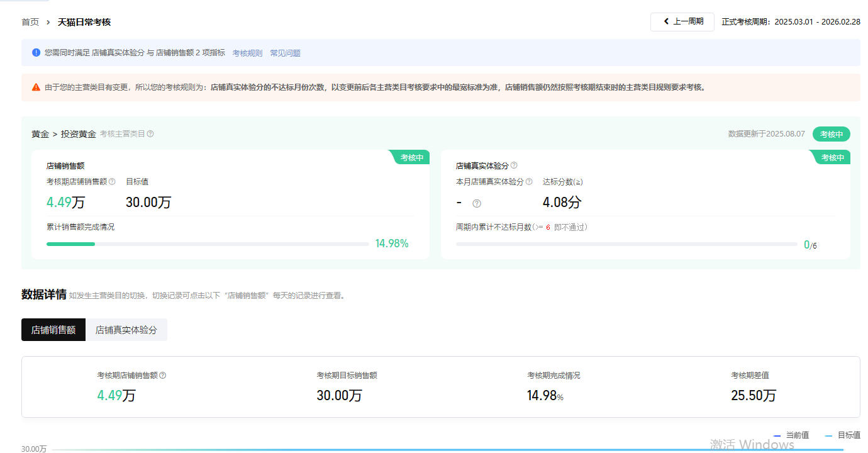868x453 pixels.
Task: Select the 店铺销售额 tab
Action: click(53, 330)
